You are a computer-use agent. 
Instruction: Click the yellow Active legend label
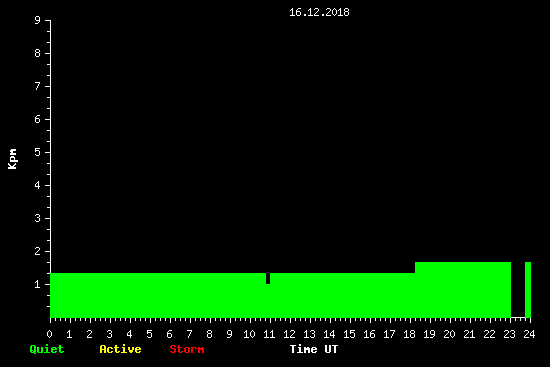pyautogui.click(x=120, y=349)
